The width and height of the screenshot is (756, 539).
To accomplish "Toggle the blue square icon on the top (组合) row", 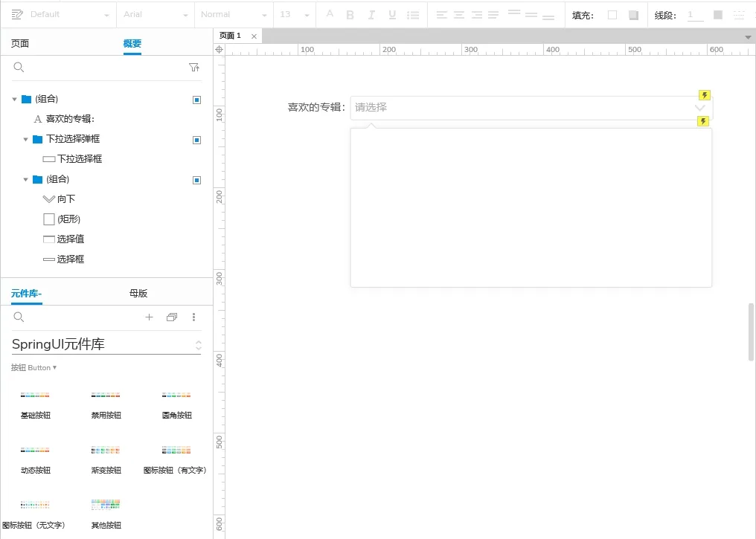I will tap(196, 100).
